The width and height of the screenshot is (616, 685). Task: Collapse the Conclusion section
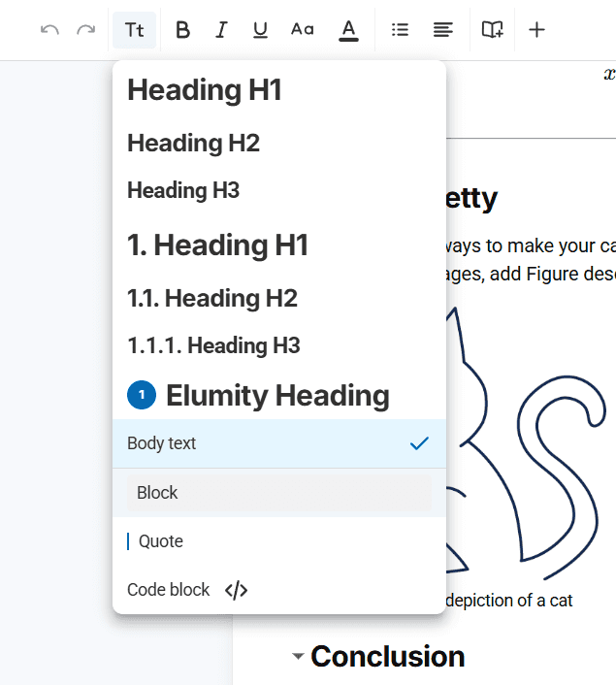pos(298,657)
